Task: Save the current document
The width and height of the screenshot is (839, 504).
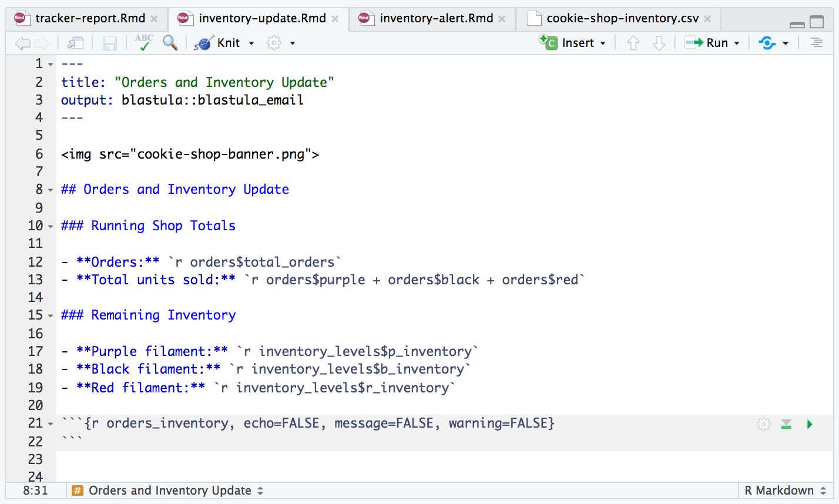Action: (110, 43)
